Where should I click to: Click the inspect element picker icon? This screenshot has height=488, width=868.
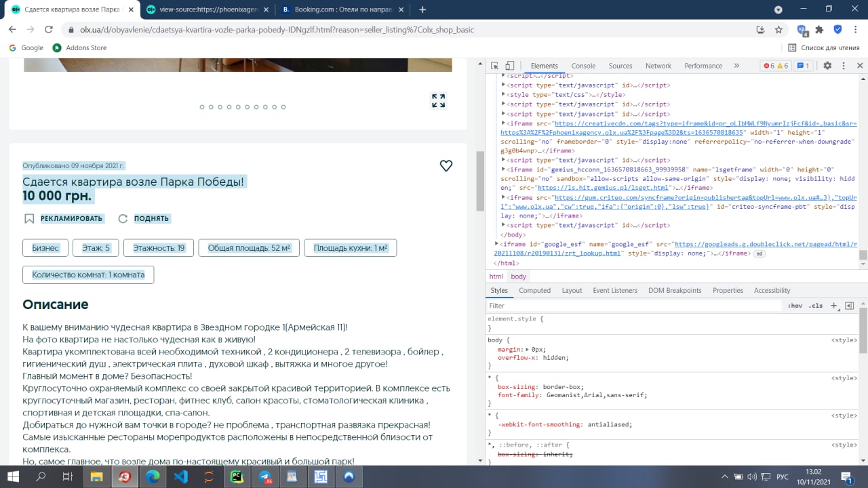click(x=494, y=66)
